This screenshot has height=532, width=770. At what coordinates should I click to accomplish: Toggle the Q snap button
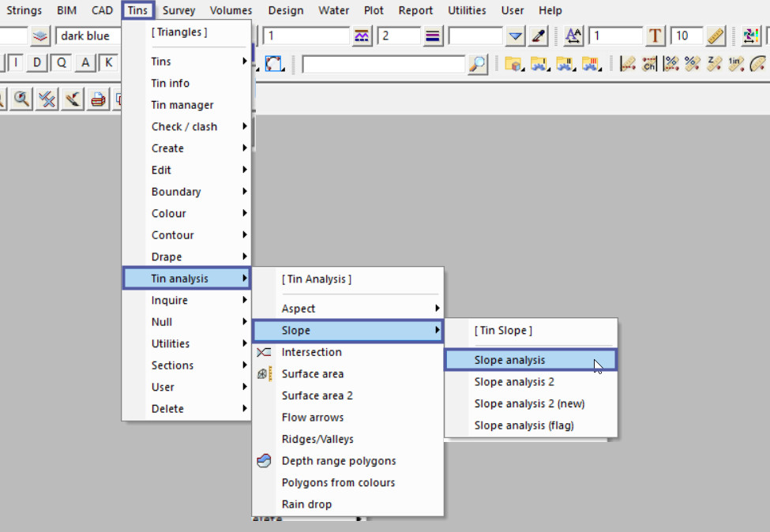point(62,63)
